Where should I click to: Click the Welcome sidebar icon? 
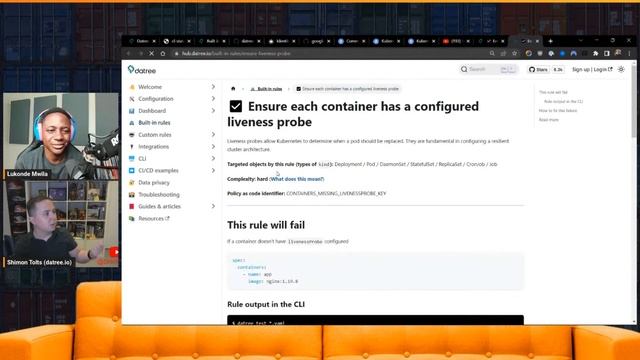click(132, 87)
